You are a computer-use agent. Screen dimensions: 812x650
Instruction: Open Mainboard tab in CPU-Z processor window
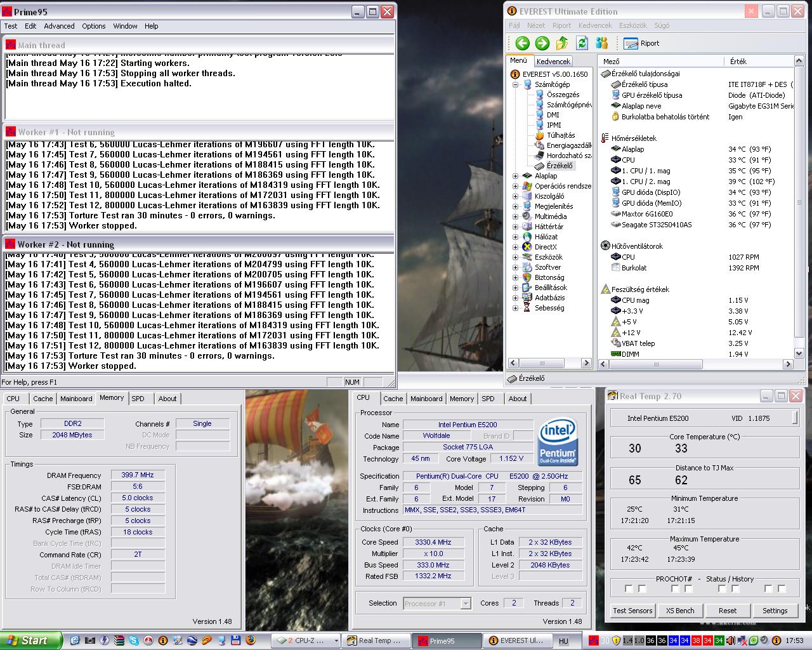[x=426, y=399]
